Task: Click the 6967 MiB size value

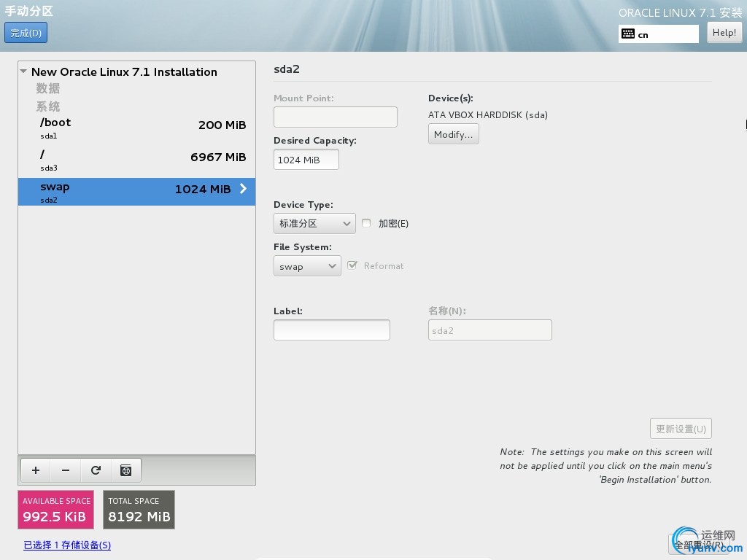Action: tap(218, 157)
